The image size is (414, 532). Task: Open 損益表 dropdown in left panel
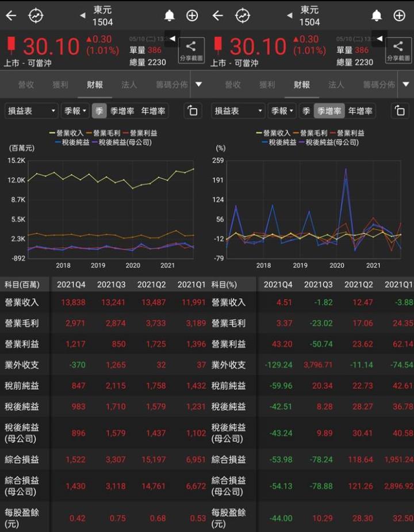pyautogui.click(x=31, y=111)
